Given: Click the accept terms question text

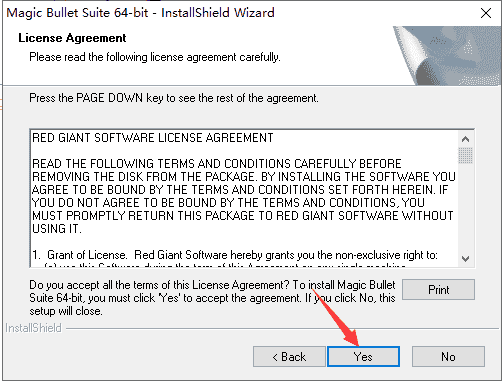Looking at the screenshot, I should click(x=212, y=298).
